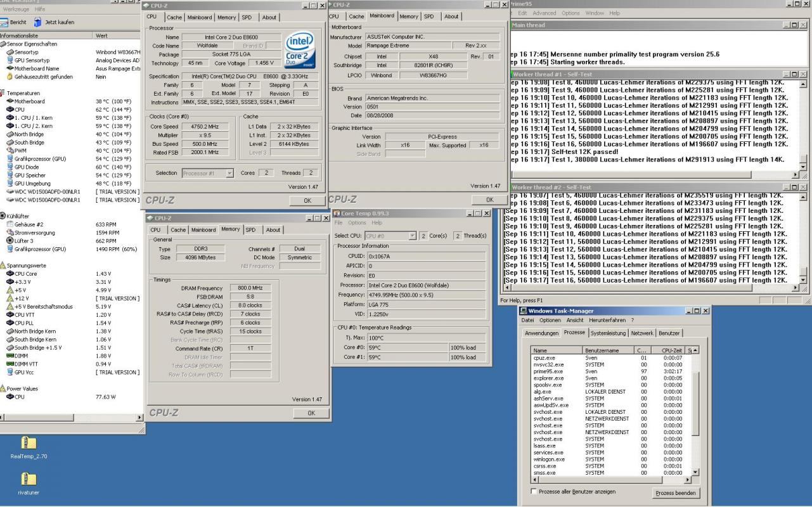This screenshot has height=507, width=812.
Task: Click the Gehäuse #2 fan icon
Action: [x=10, y=224]
